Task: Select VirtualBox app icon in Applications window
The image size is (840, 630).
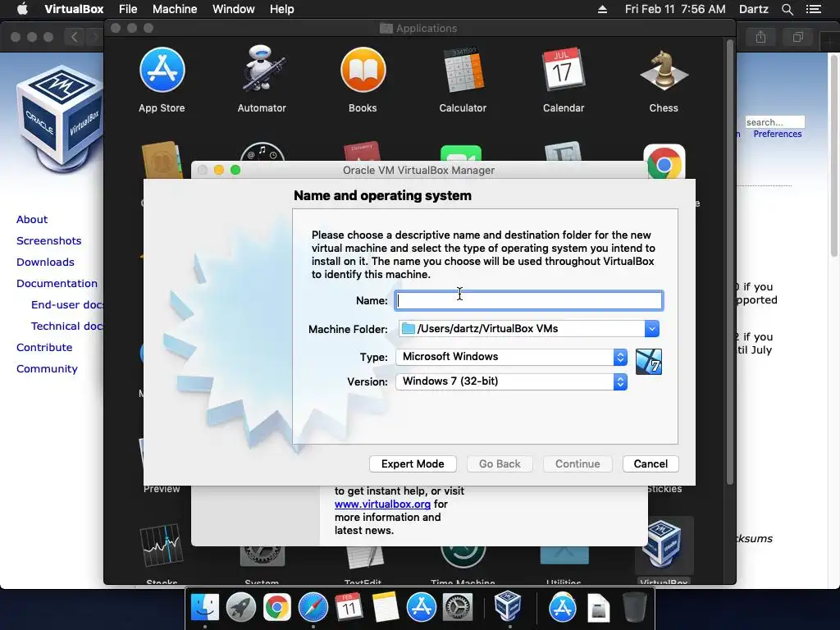Action: tap(664, 546)
